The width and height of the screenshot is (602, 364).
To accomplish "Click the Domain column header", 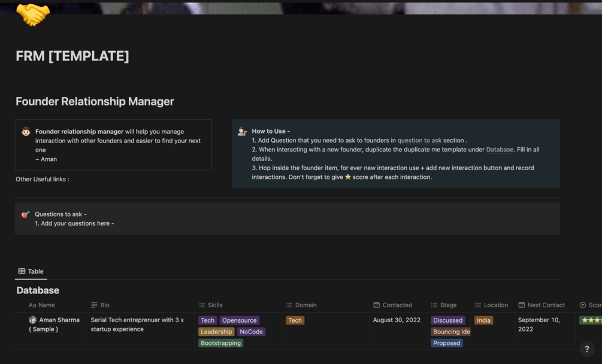I will (x=301, y=305).
